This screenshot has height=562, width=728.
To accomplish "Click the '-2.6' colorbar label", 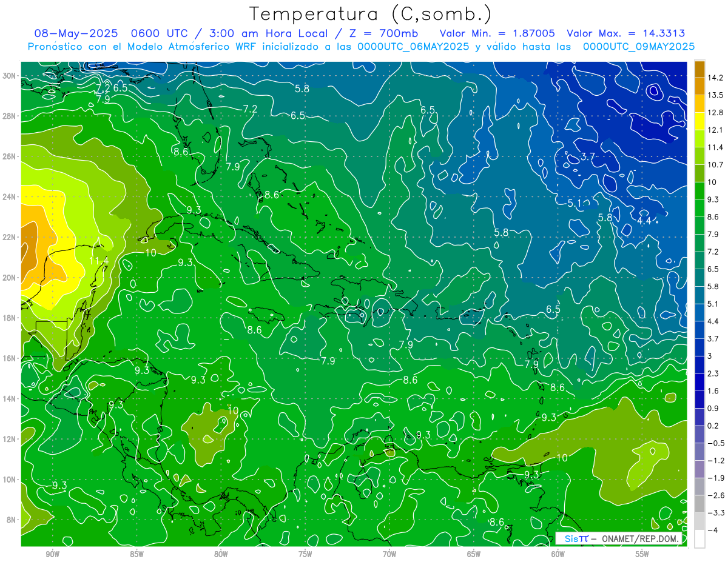I will (715, 495).
